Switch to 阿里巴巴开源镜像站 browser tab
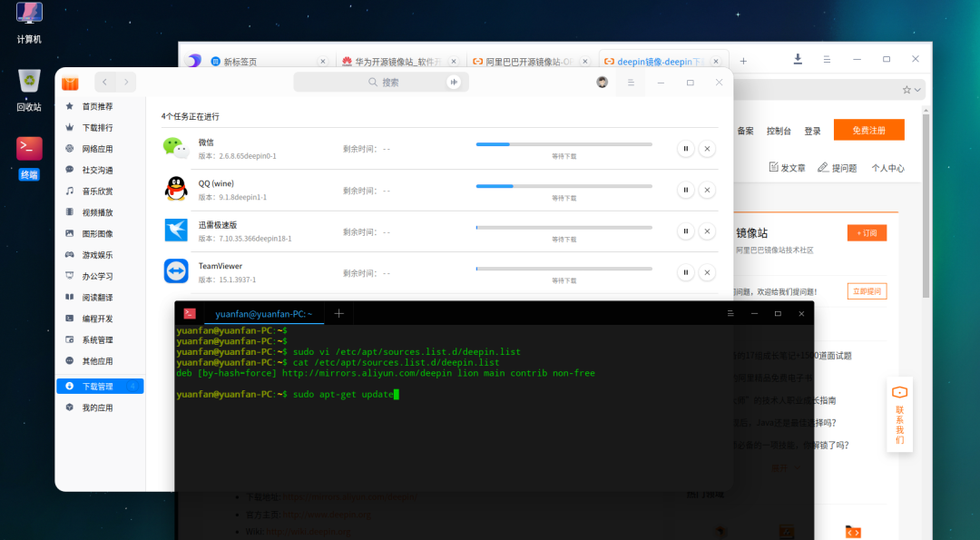980x540 pixels. (529, 61)
